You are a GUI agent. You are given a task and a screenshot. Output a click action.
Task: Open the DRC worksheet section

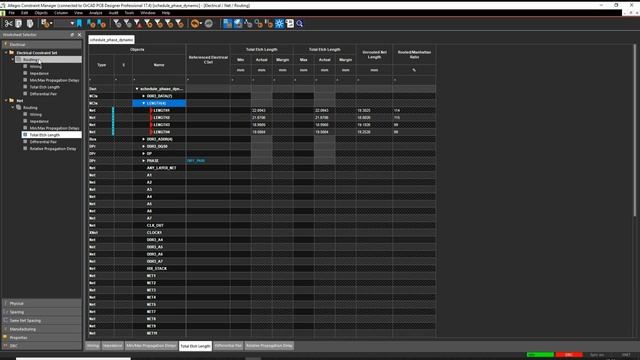42,346
